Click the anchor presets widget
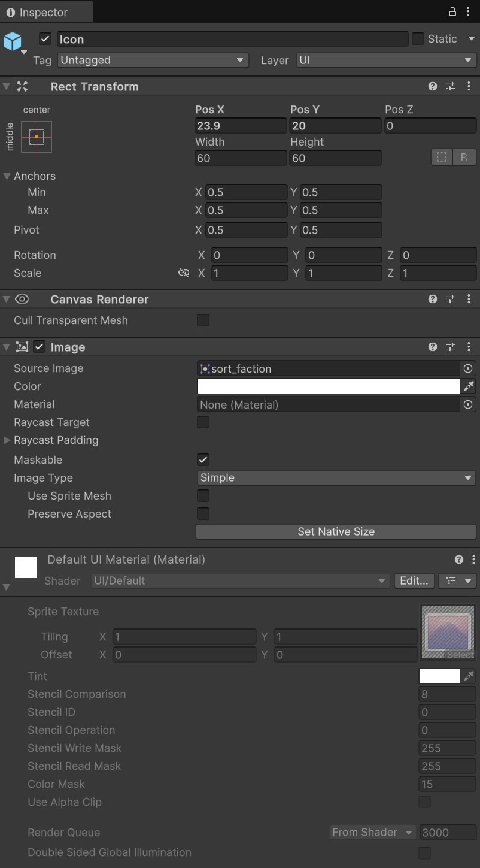Viewport: 480px width, 868px height. coord(37,137)
